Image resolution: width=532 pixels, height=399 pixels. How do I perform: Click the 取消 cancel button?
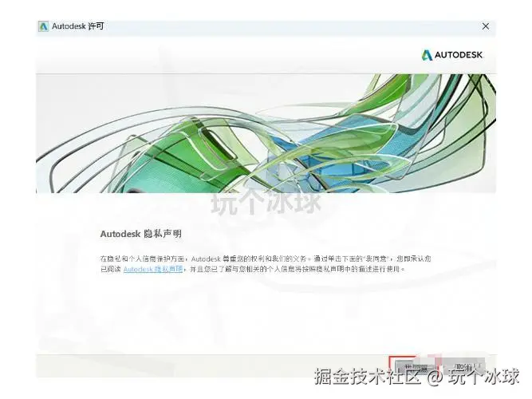(x=464, y=366)
